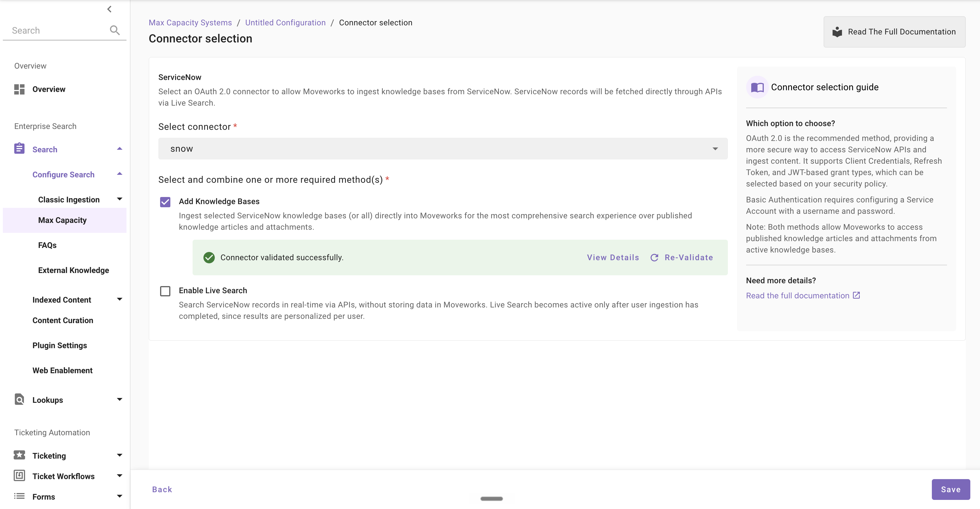The width and height of the screenshot is (980, 509).
Task: Click the external link icon by documentation
Action: click(856, 295)
